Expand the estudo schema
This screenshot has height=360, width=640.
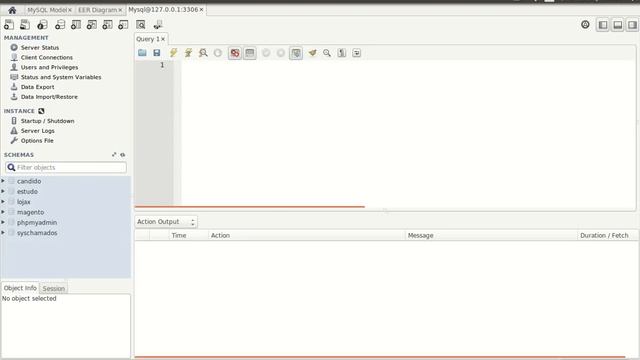[x=3, y=191]
